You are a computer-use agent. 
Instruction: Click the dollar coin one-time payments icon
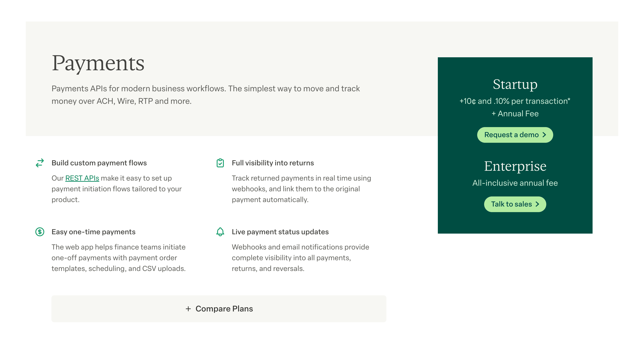pyautogui.click(x=40, y=232)
